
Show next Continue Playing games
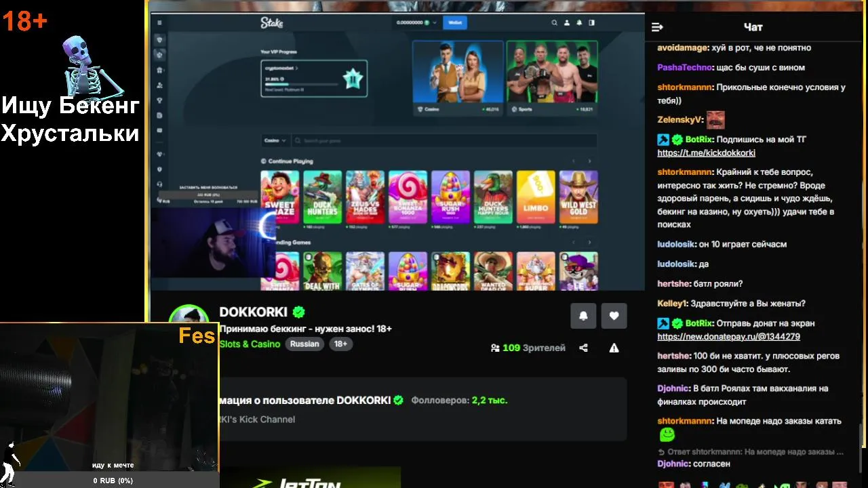tap(589, 161)
